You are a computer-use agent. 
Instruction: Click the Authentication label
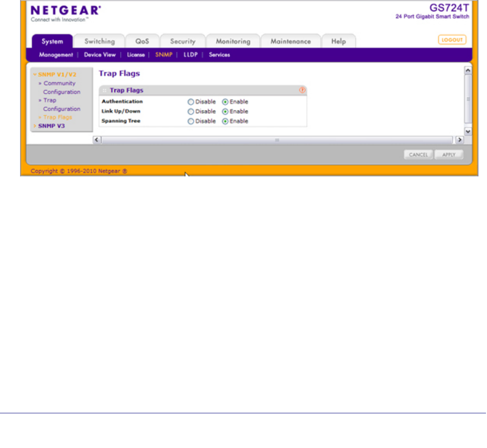click(x=122, y=101)
